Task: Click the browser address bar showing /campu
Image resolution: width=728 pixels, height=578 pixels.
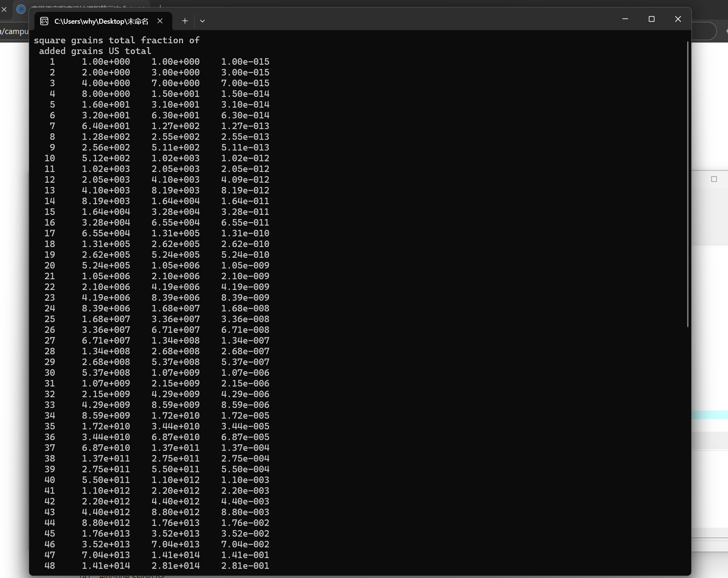Action: click(15, 31)
